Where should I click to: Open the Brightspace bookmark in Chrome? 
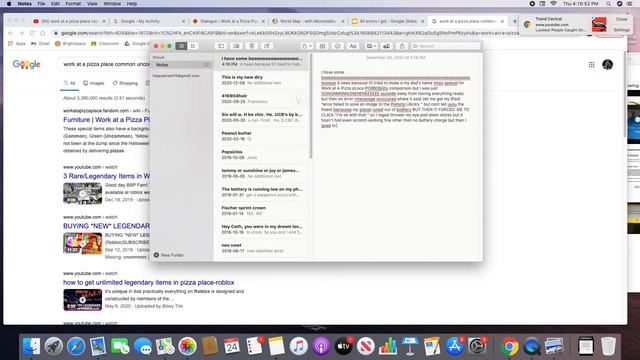[x=71, y=44]
